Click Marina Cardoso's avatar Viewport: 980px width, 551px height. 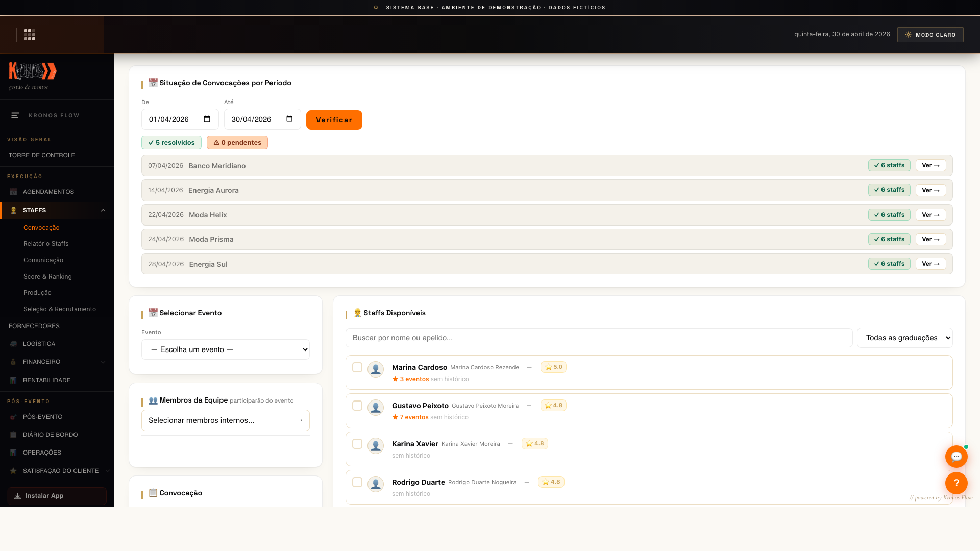tap(376, 369)
